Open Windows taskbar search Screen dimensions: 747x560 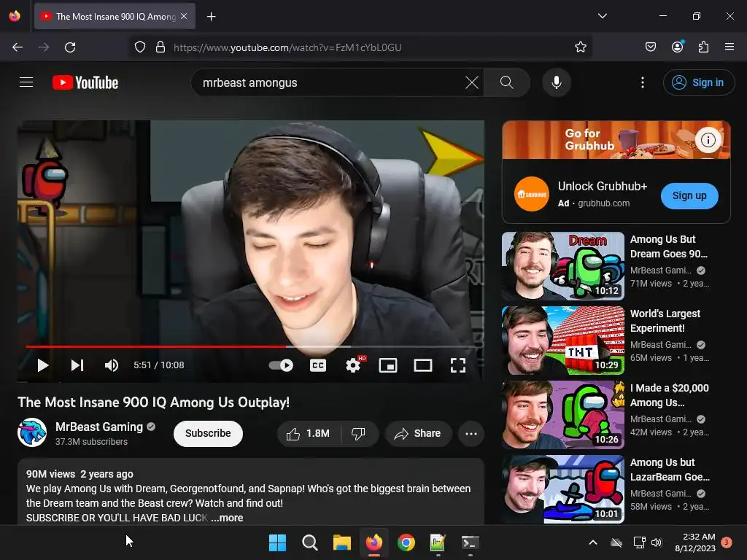coord(309,542)
